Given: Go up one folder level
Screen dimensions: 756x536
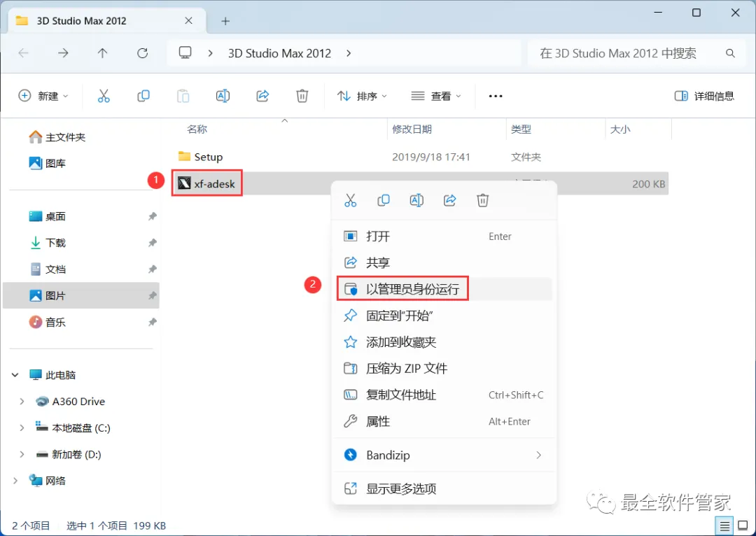Looking at the screenshot, I should [x=102, y=53].
